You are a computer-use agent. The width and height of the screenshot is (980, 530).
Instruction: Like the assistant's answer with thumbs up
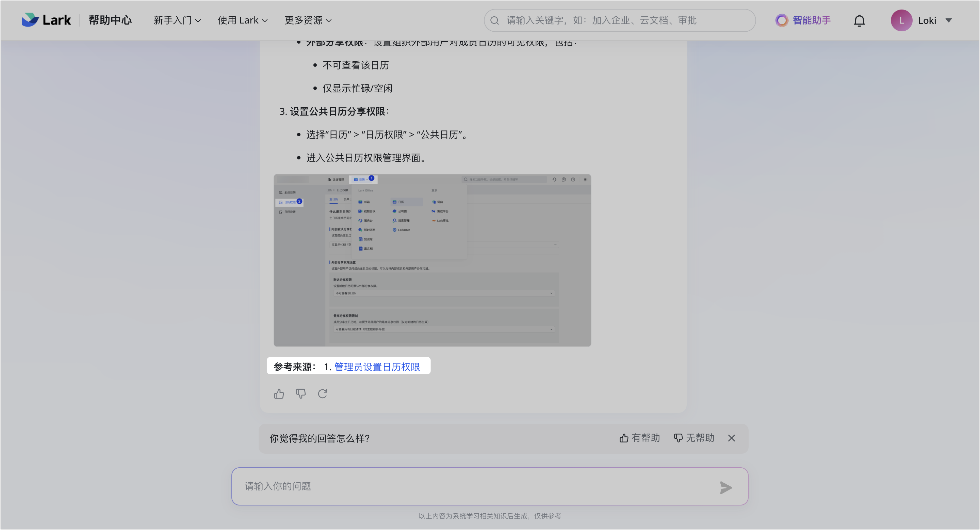[x=279, y=394]
